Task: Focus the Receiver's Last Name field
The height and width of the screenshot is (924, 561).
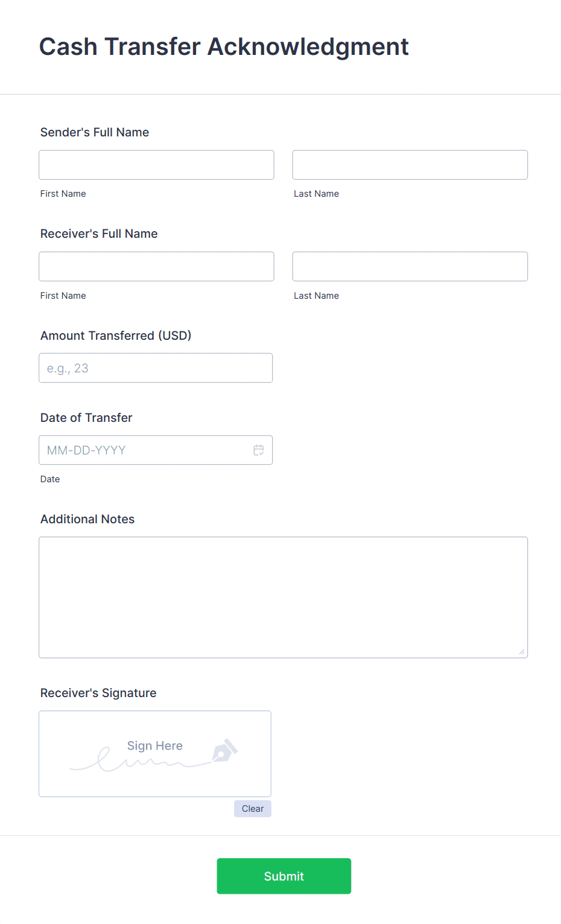Action: [410, 266]
